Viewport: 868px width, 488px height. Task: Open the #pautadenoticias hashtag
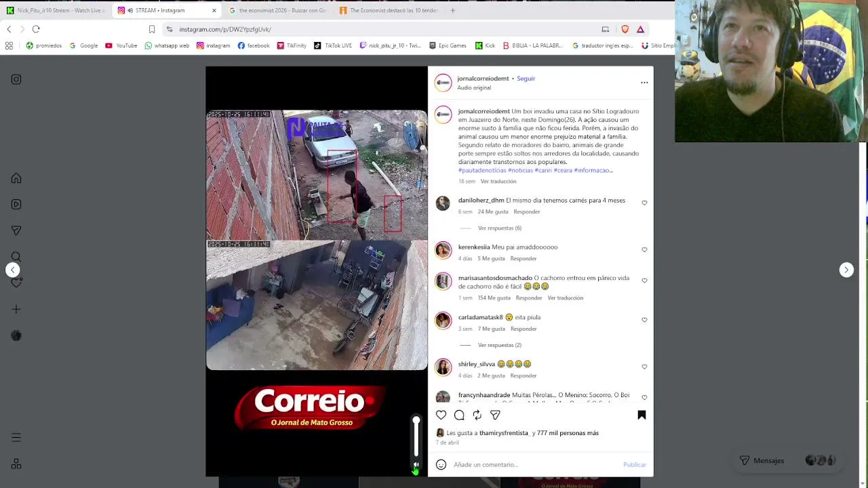coord(482,170)
